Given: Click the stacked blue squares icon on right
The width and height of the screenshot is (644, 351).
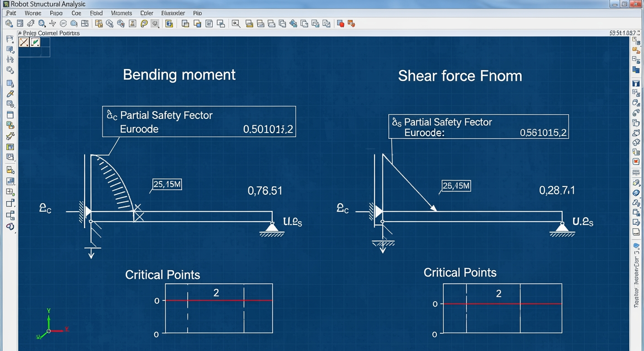Looking at the screenshot, I should 636,70.
